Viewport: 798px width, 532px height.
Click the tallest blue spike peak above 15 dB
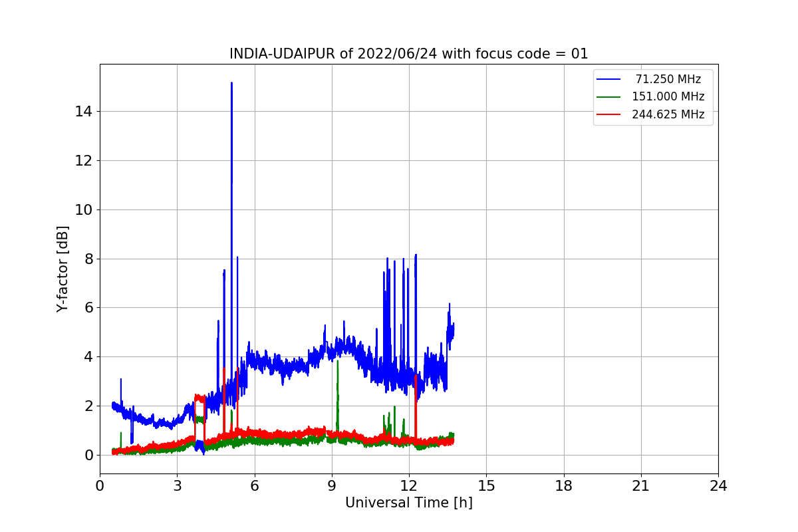(231, 84)
